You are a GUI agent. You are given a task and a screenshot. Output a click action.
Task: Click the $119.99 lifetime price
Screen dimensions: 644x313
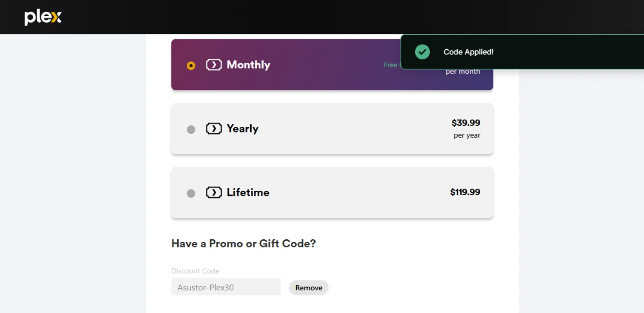(x=465, y=192)
